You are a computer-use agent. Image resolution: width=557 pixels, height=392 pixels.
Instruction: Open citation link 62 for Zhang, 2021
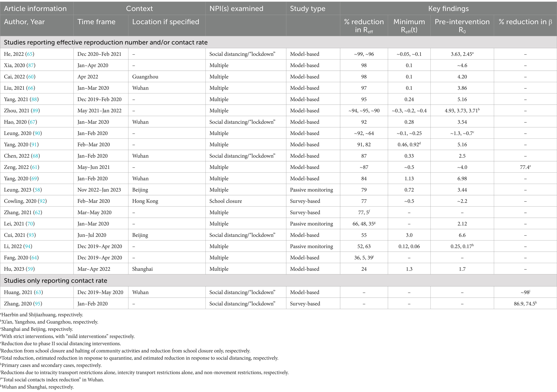(38, 213)
